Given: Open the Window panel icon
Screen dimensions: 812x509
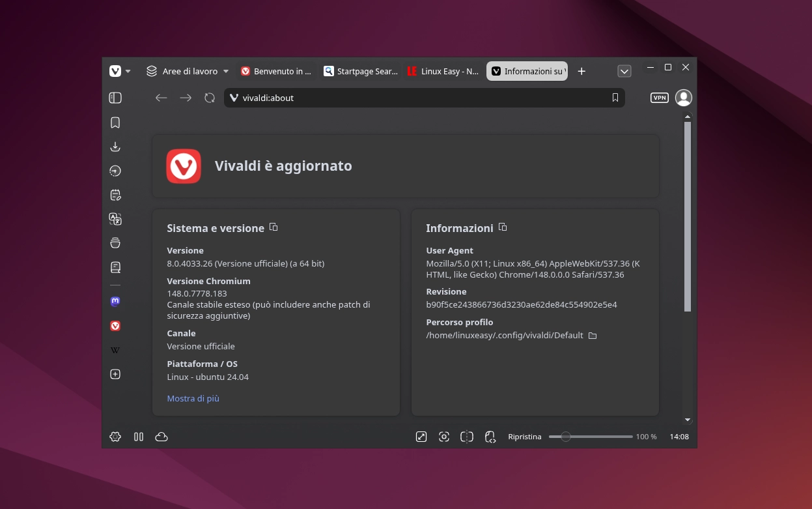Looking at the screenshot, I should click(115, 243).
